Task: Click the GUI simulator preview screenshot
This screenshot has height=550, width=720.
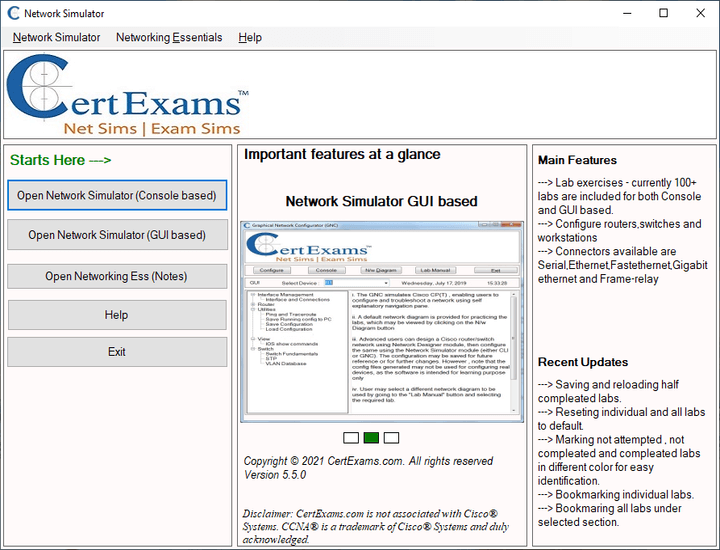Action: pyautogui.click(x=382, y=321)
